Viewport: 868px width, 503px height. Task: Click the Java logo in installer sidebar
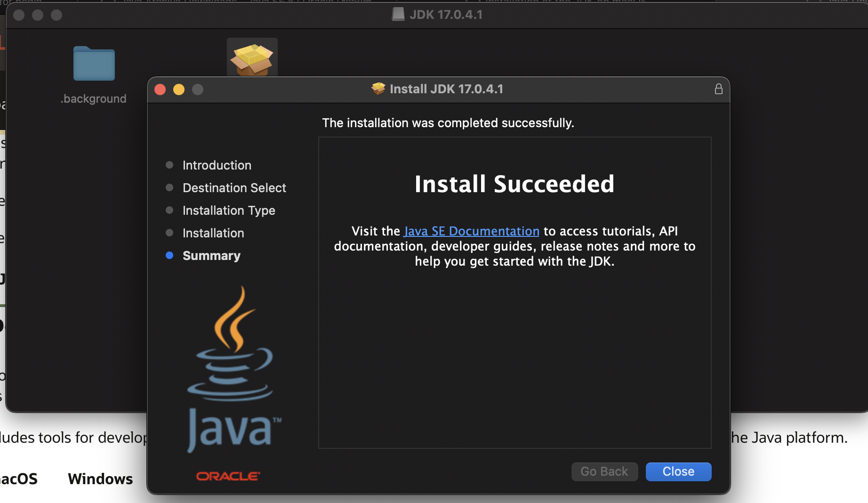point(234,369)
